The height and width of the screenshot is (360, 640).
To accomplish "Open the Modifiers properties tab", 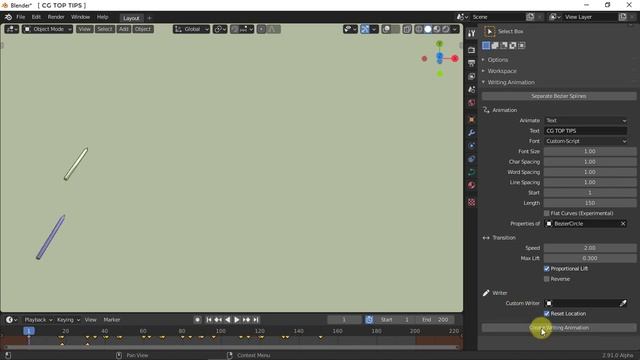I will [x=471, y=133].
